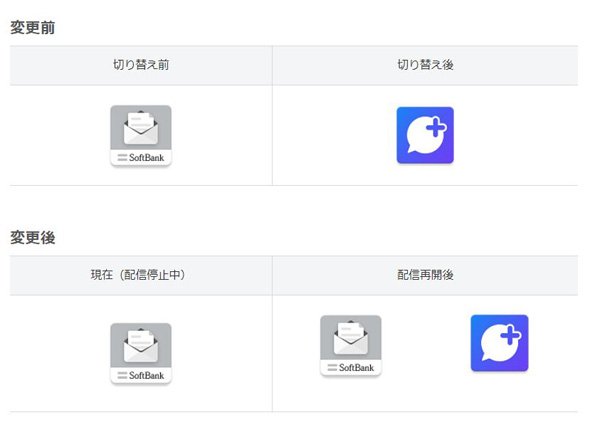Click the envelope graphic in 切り替え前 icon

tap(141, 127)
